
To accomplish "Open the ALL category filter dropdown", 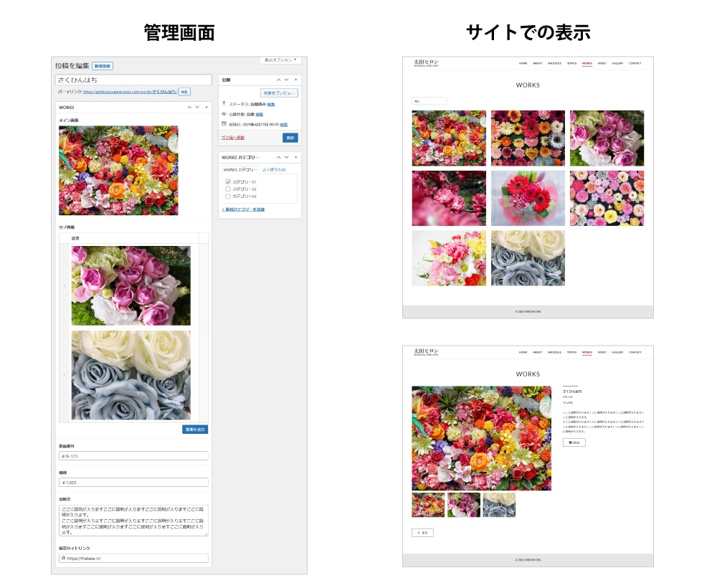I will point(429,100).
